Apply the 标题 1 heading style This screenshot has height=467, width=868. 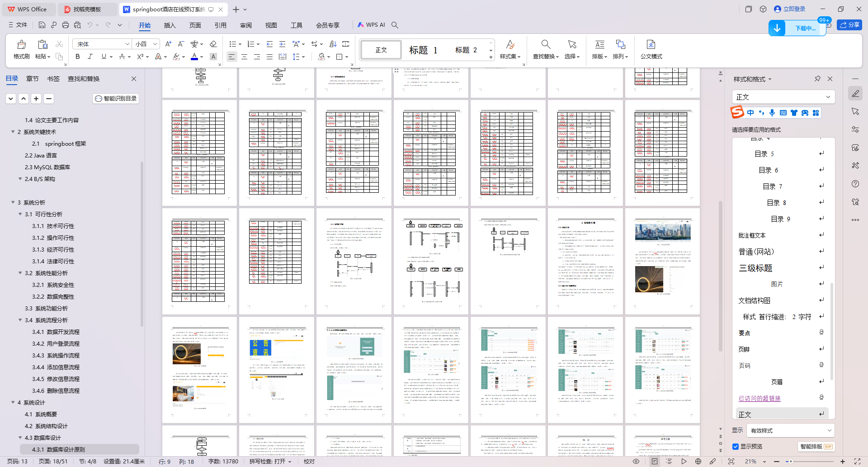(423, 50)
